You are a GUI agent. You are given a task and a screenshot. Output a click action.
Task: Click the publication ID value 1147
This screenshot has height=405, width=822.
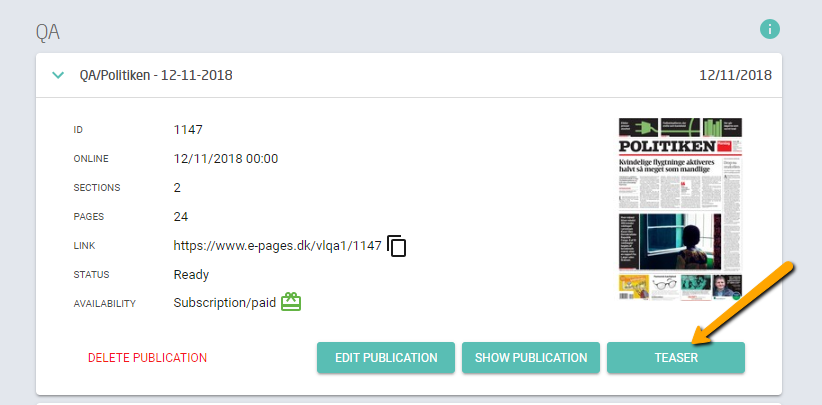tap(188, 129)
